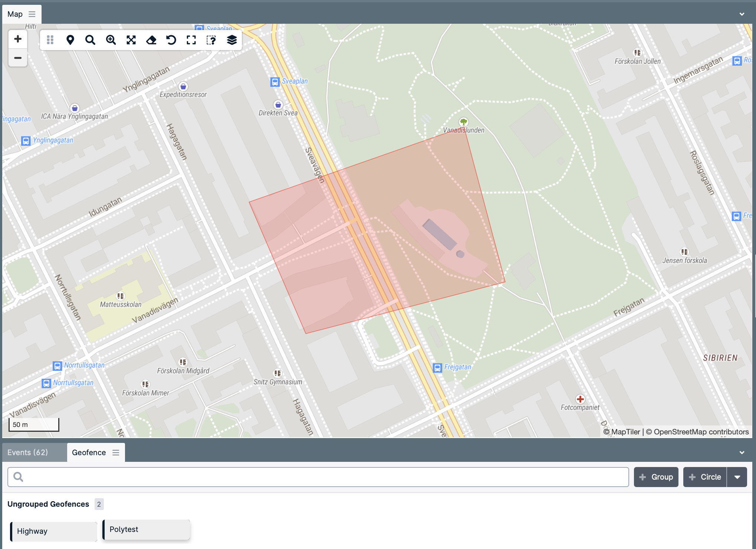Switch to the Events (62) tab
Screen dimensions: 756x549
(28, 453)
